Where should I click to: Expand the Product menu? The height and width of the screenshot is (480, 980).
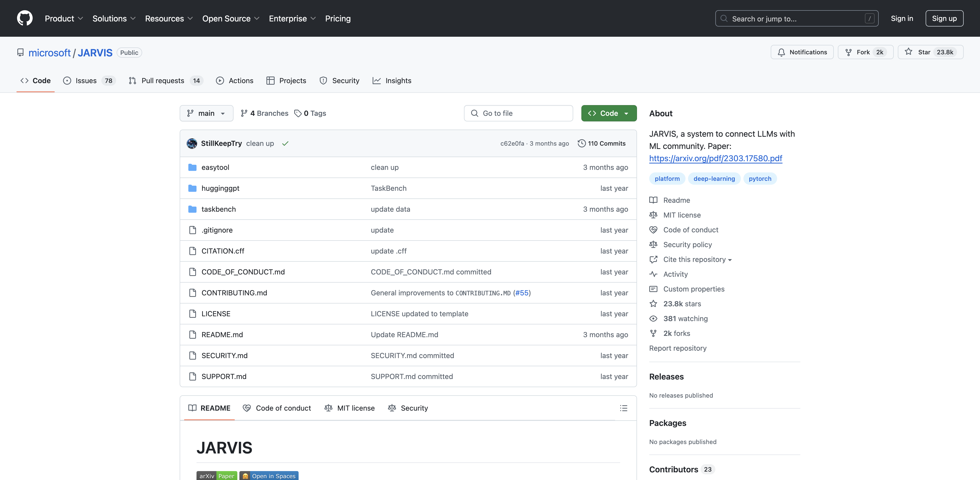pos(64,18)
